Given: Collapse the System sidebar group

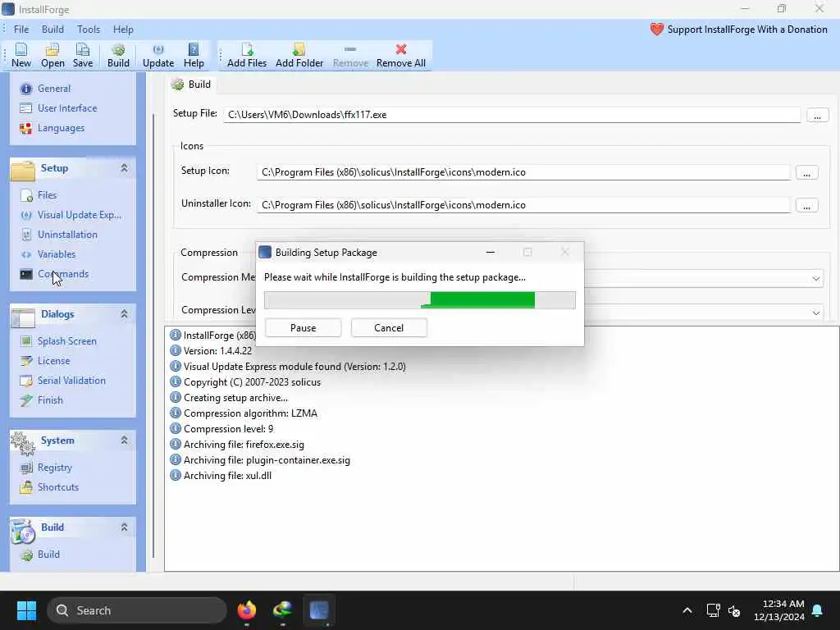Looking at the screenshot, I should point(125,441).
